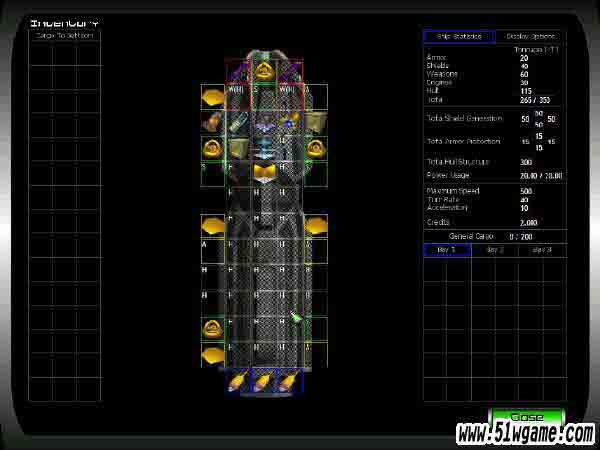Select the middle engine thruster
The image size is (600, 450).
(x=264, y=381)
